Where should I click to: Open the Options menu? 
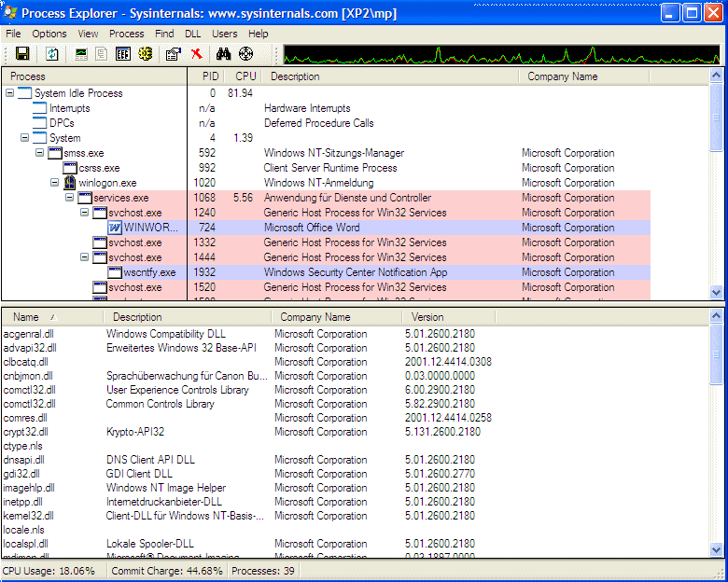tap(49, 34)
